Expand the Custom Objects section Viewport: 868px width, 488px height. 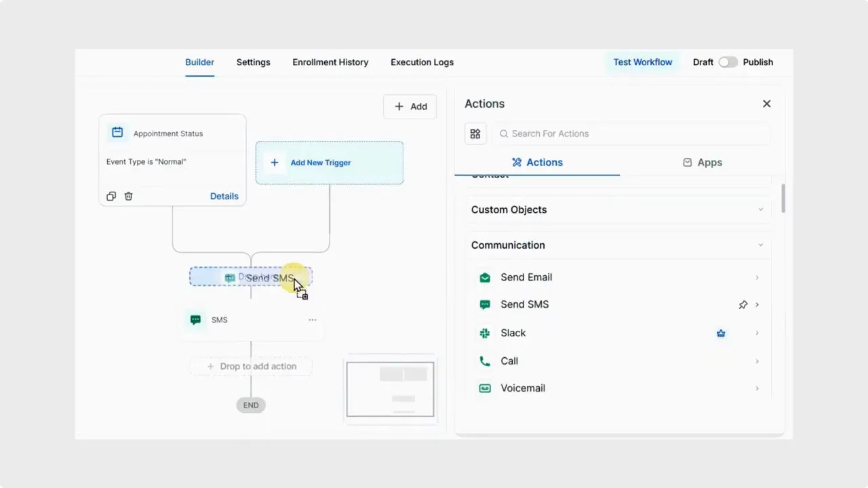click(x=760, y=209)
